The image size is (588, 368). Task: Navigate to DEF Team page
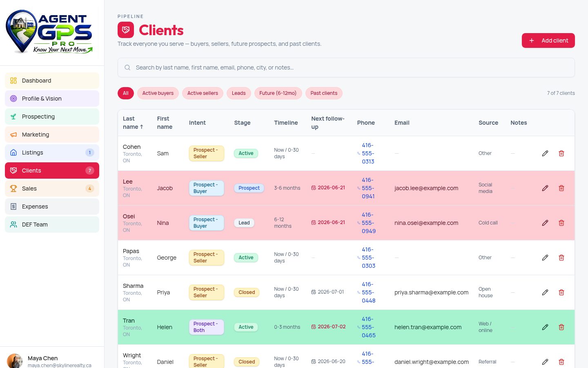coord(52,224)
